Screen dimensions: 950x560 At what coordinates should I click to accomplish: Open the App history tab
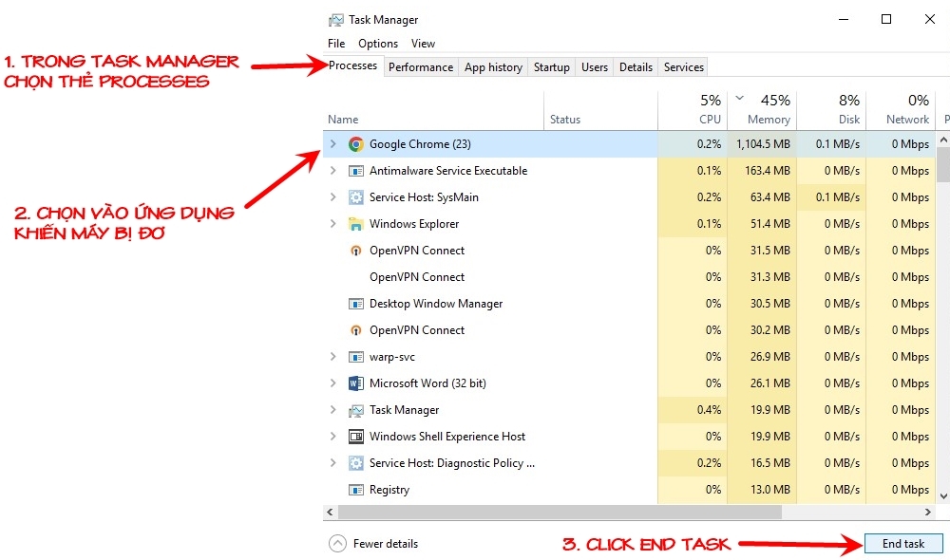coord(493,67)
